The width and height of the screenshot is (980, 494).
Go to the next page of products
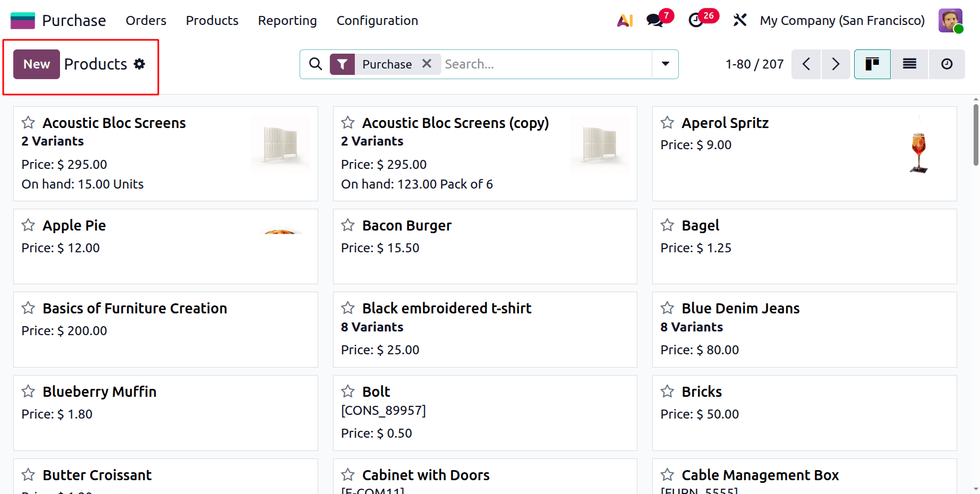point(836,64)
